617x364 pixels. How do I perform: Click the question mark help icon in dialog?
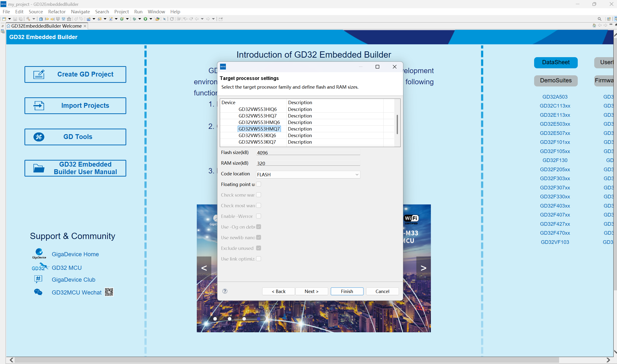pyautogui.click(x=225, y=291)
